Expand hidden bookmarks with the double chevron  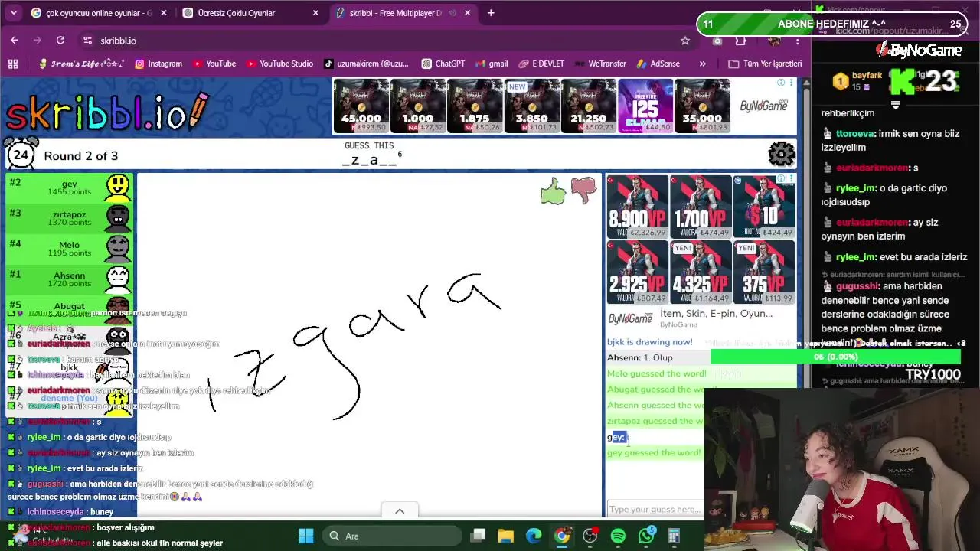pos(702,64)
